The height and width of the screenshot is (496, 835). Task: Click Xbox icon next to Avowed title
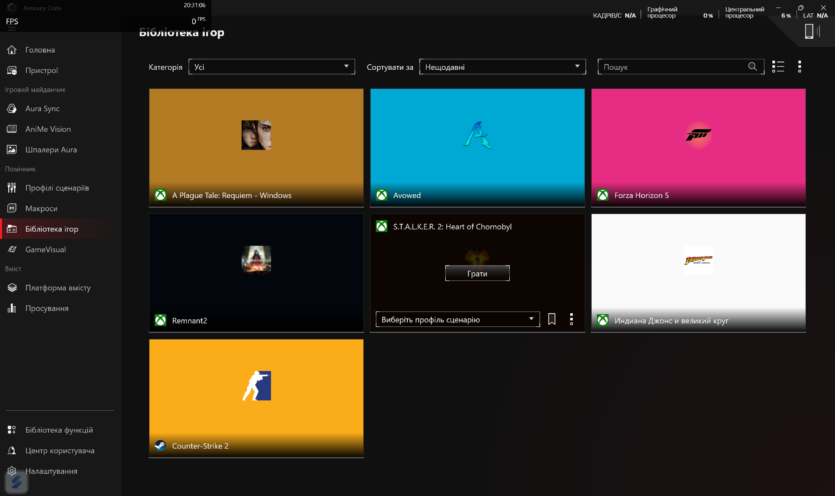click(x=382, y=195)
